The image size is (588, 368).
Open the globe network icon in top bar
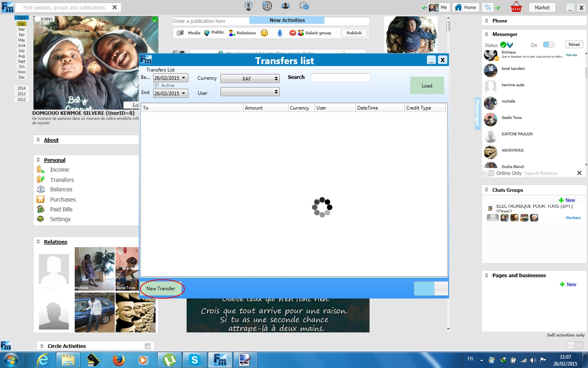pyautogui.click(x=267, y=6)
